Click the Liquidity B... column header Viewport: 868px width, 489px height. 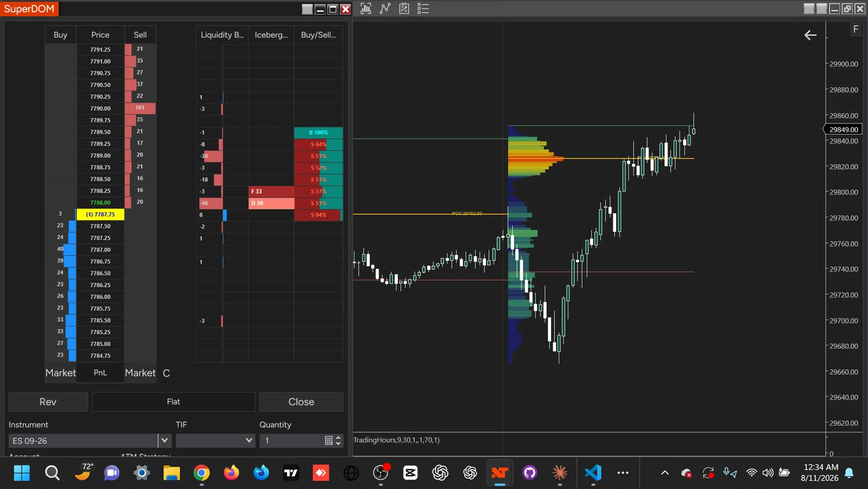click(222, 35)
